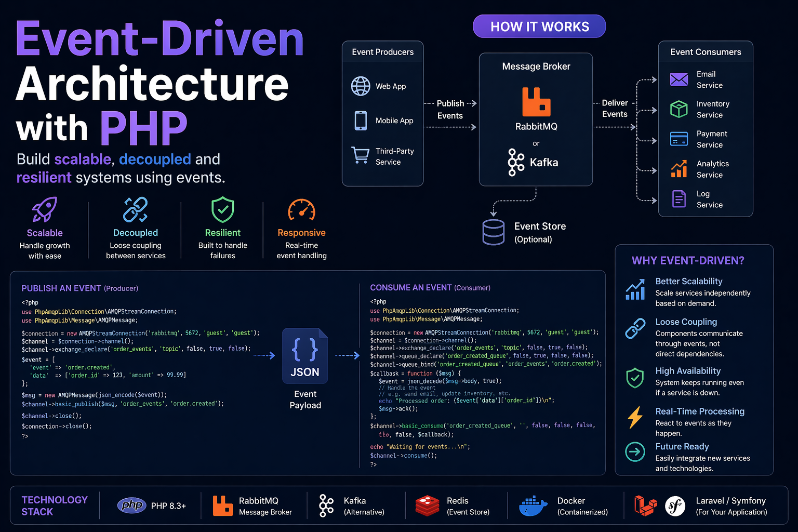Click the Future Ready arrow circle icon

click(635, 452)
